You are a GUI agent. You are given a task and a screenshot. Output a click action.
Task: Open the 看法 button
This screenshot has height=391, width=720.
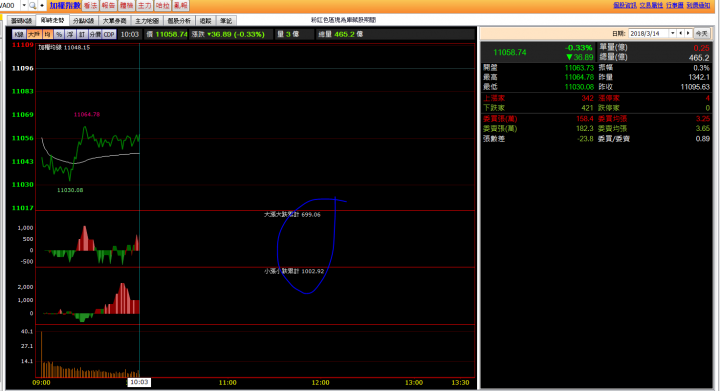click(x=90, y=6)
